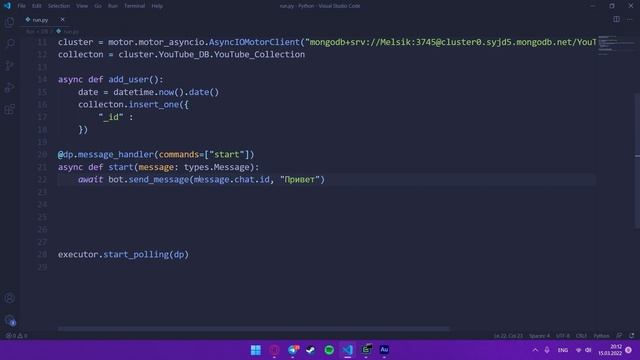Viewport: 640px width, 360px height.
Task: Click empty line 25 in the editor
Action: [327, 217]
